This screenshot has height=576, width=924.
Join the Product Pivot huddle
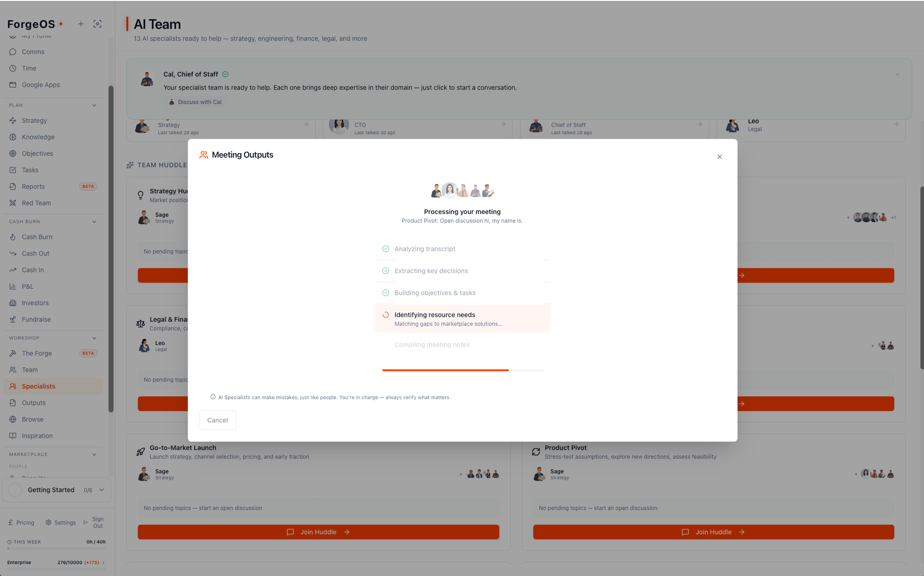tap(713, 532)
